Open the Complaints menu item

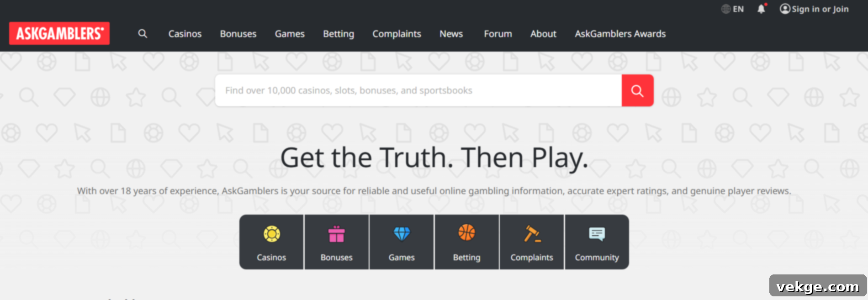[397, 34]
